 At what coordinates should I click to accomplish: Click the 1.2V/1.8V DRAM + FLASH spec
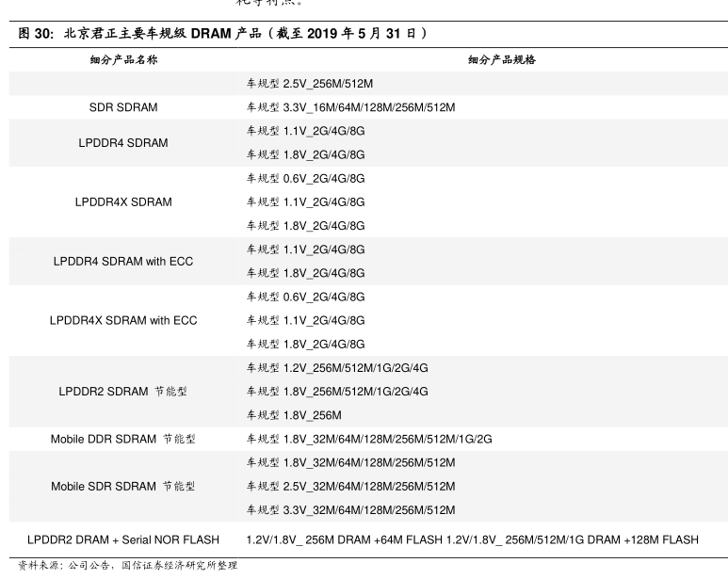coord(472,539)
